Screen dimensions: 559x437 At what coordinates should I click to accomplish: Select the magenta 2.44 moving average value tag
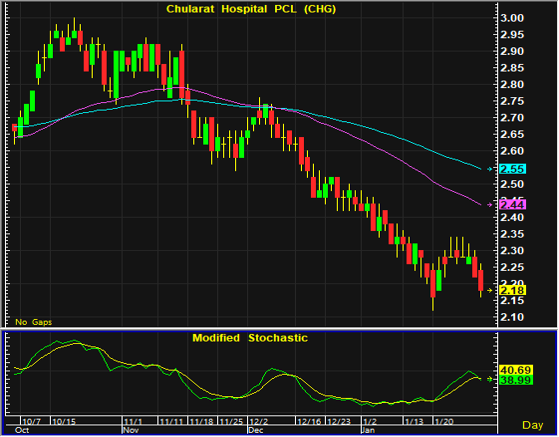click(513, 205)
